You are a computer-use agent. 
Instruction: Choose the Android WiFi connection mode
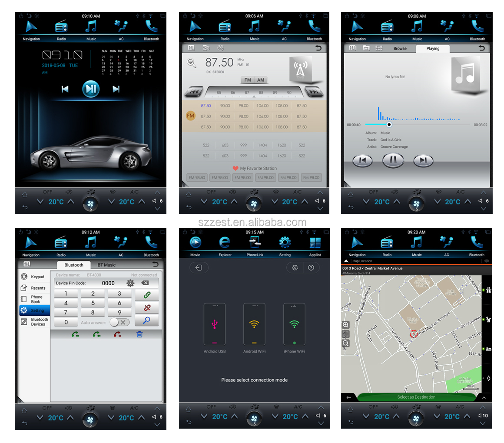[x=254, y=324]
